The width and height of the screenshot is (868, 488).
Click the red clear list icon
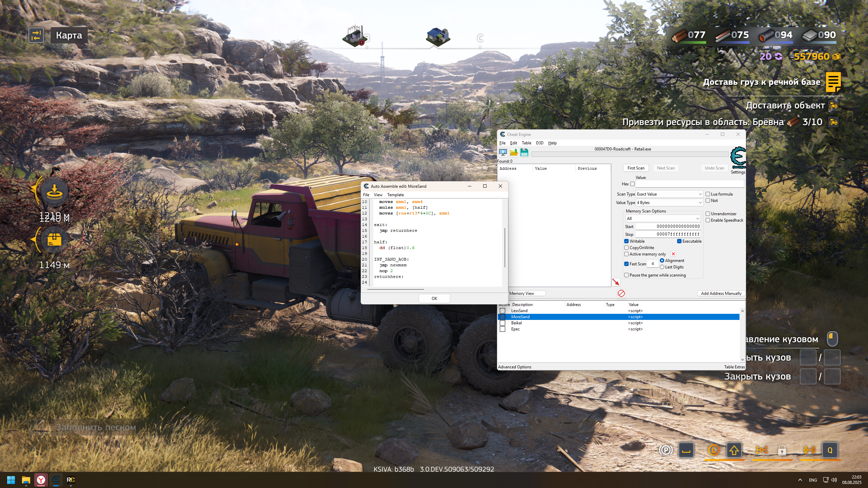coord(621,293)
